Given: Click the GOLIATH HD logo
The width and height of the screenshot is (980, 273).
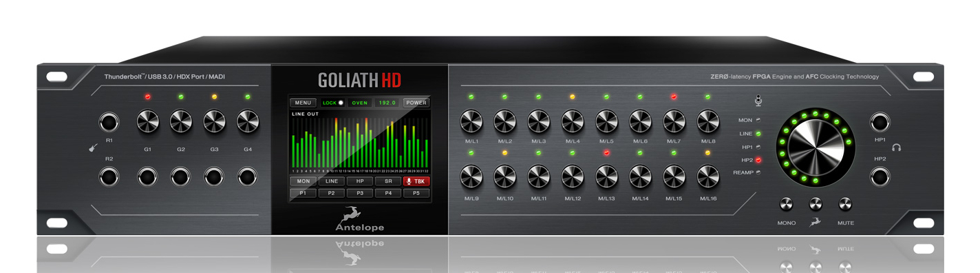Looking at the screenshot, I should tap(359, 81).
